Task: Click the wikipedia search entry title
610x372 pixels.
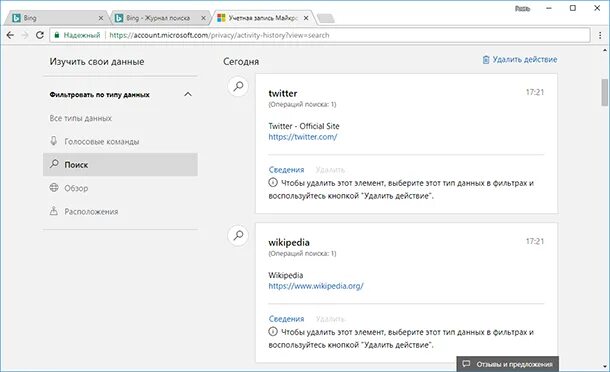Action: (289, 242)
